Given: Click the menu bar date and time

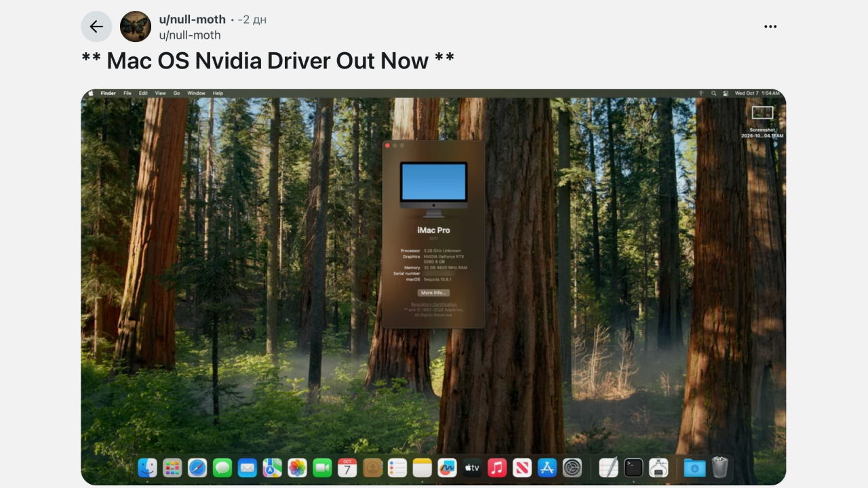Looking at the screenshot, I should [x=757, y=93].
